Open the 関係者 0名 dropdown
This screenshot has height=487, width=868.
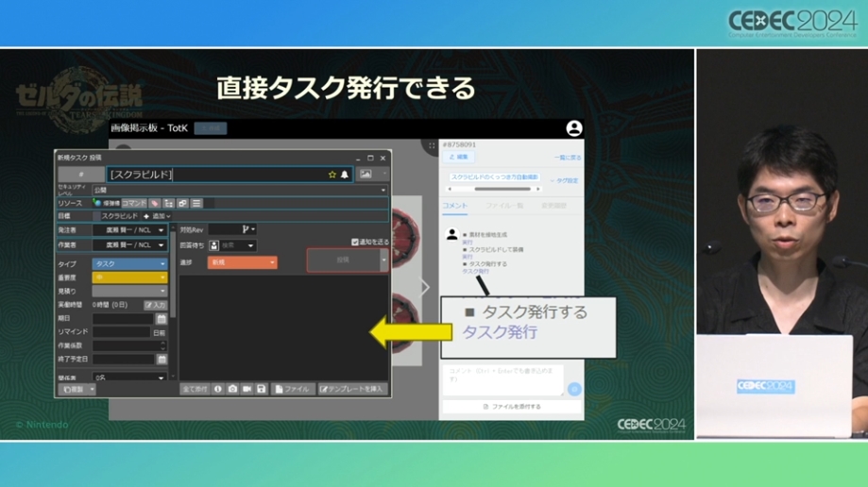pyautogui.click(x=129, y=378)
